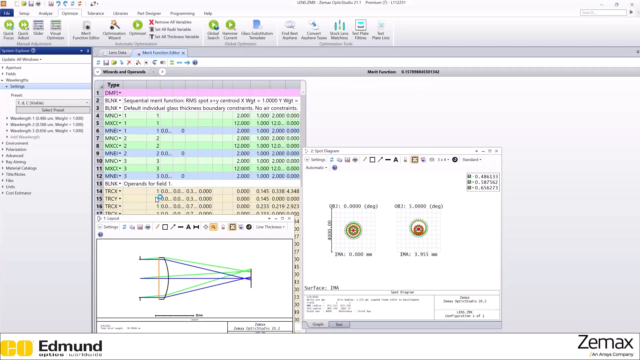Viewport: 640px width, 360px height.
Task: Click the blue right arrow in Merit Function toolbar
Action: click(187, 62)
